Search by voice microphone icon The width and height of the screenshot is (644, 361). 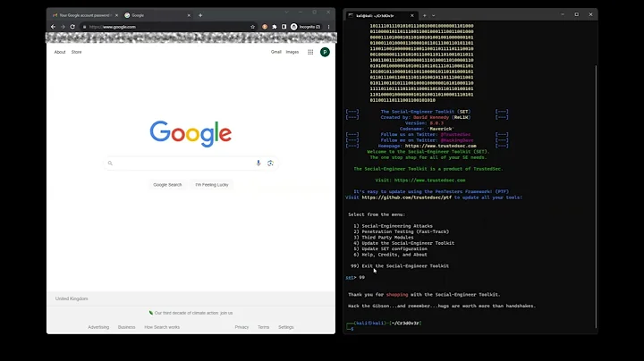pyautogui.click(x=258, y=163)
